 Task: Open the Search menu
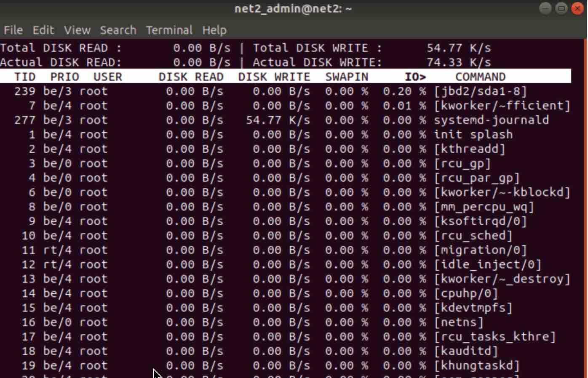[x=118, y=30]
